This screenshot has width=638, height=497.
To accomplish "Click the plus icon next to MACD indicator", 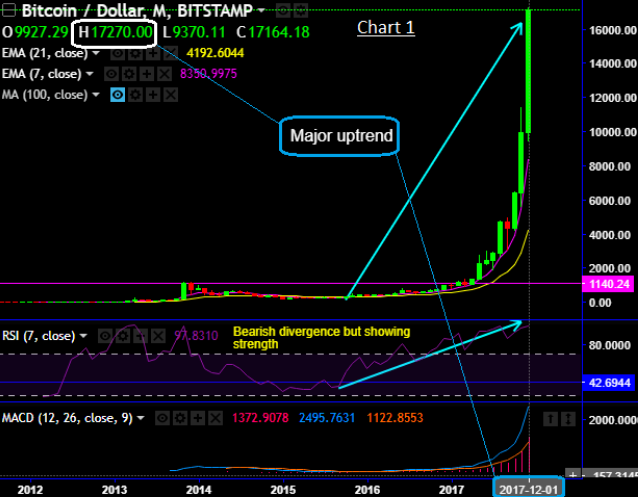I will (198, 418).
